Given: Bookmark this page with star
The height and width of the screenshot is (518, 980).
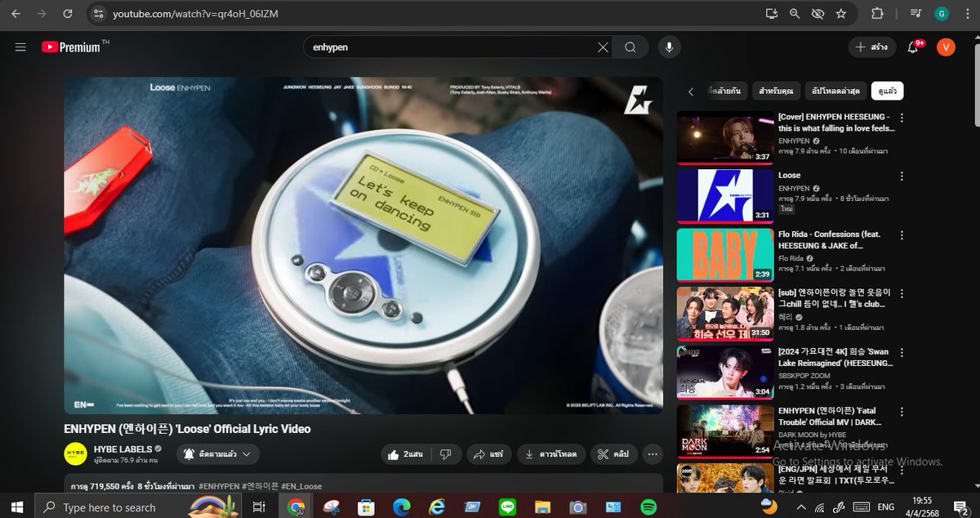Looking at the screenshot, I should 840,14.
